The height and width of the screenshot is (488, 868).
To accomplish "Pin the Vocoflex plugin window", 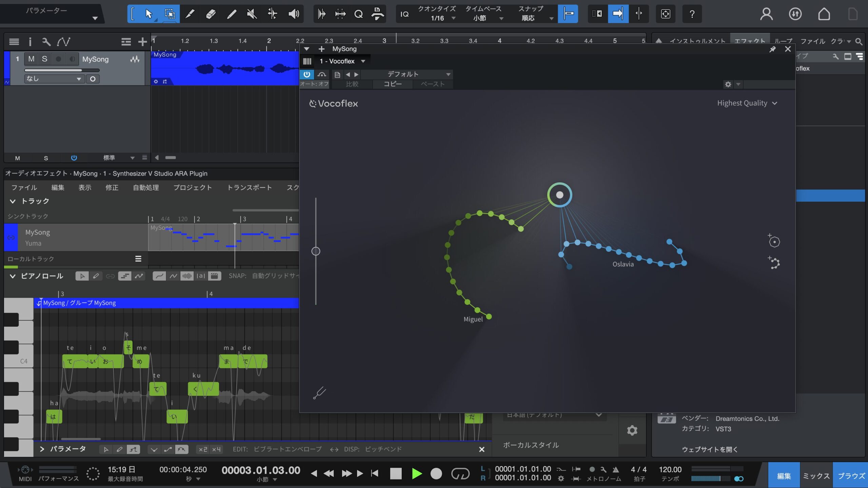I will [x=772, y=49].
